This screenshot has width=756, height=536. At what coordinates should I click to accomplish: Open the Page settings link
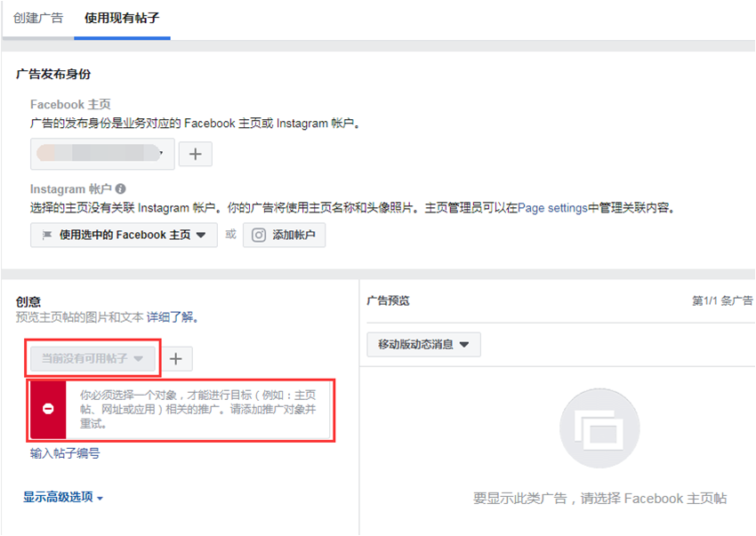(552, 208)
